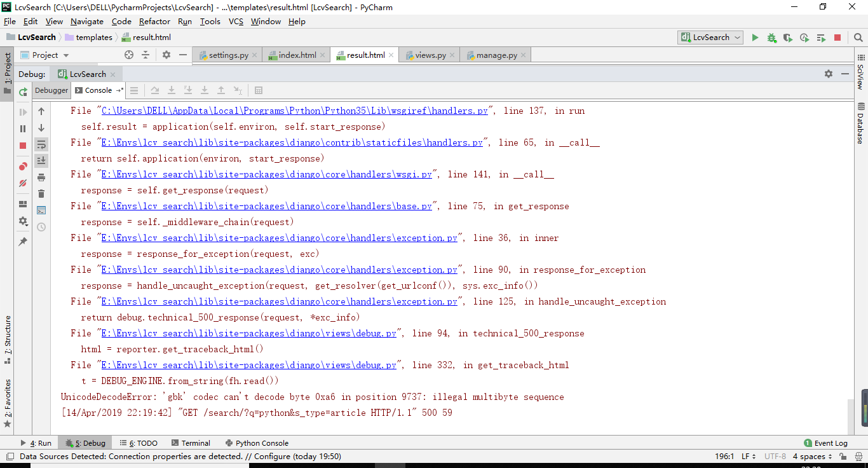
Task: Open staticfiles\handlers.py traceback link
Action: 292,142
